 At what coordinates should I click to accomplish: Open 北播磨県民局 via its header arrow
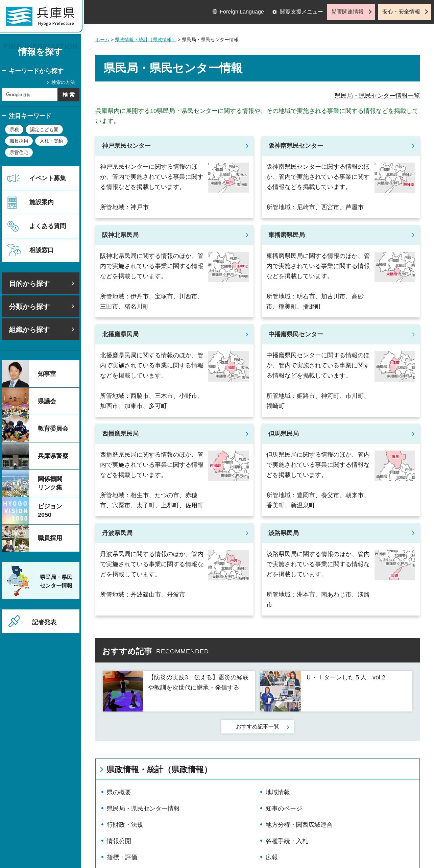click(247, 335)
